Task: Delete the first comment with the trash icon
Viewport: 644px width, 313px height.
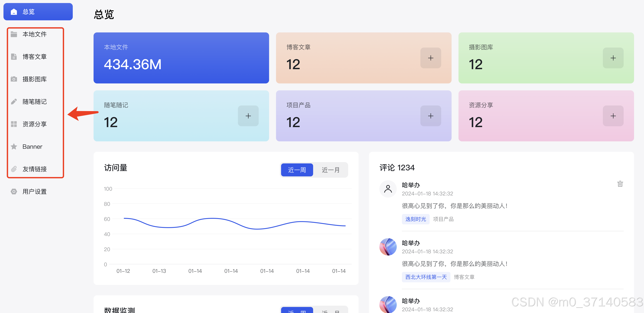Action: (620, 184)
